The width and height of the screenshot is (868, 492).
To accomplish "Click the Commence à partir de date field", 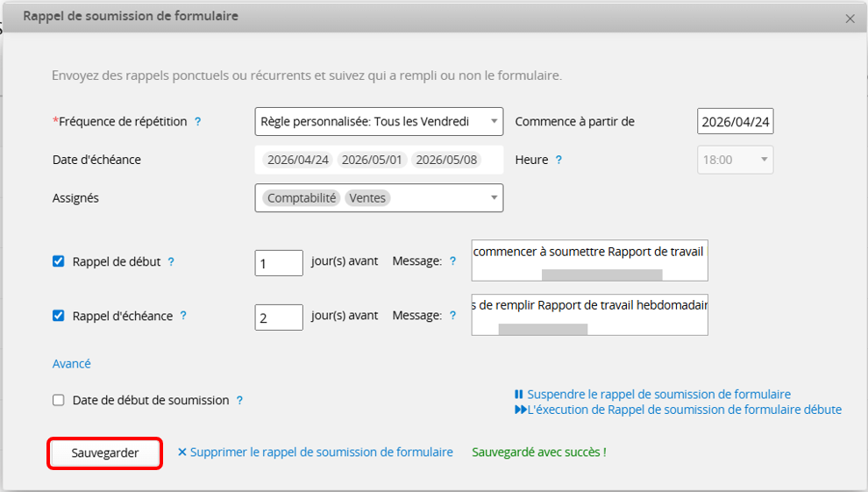I will [735, 122].
